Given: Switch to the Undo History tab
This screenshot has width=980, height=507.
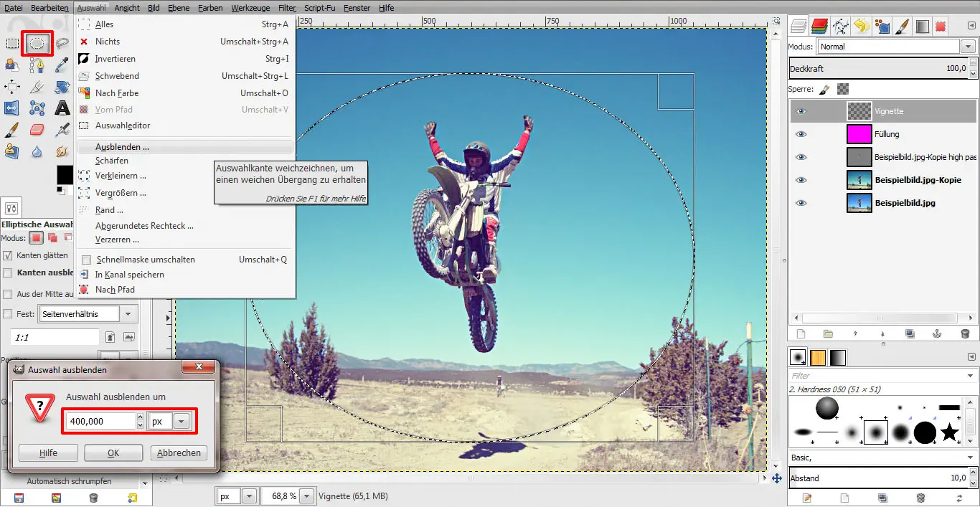Looking at the screenshot, I should [860, 26].
